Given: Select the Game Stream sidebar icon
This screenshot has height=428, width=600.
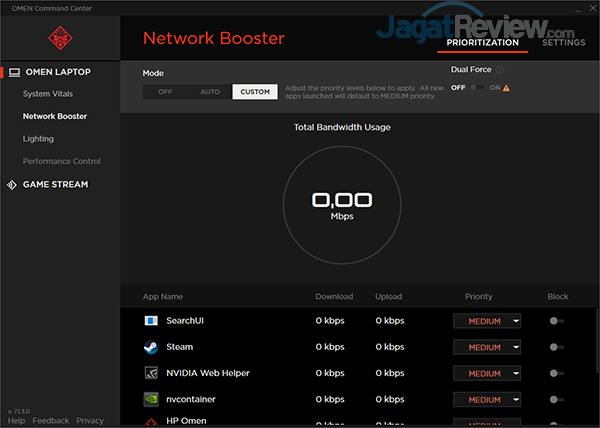Looking at the screenshot, I should [x=13, y=185].
